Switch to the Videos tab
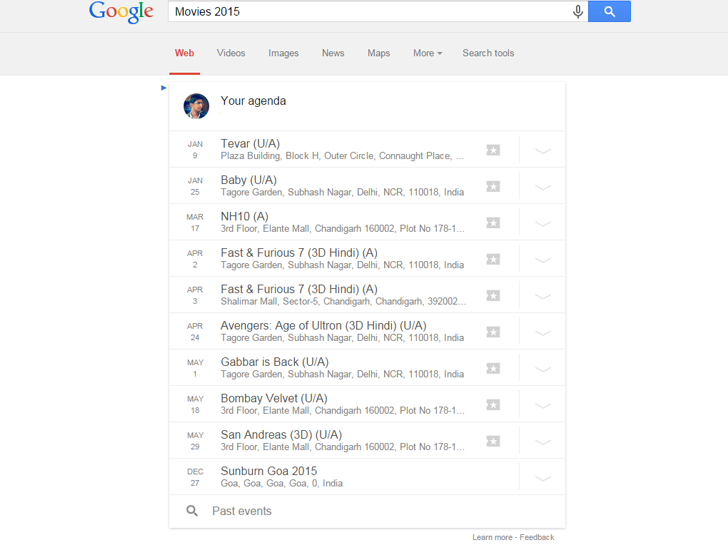This screenshot has height=550, width=728. click(231, 53)
